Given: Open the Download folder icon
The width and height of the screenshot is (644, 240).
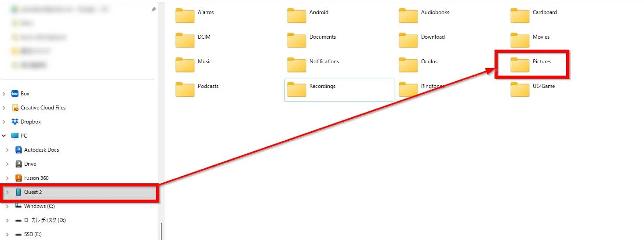Looking at the screenshot, I should tap(408, 40).
